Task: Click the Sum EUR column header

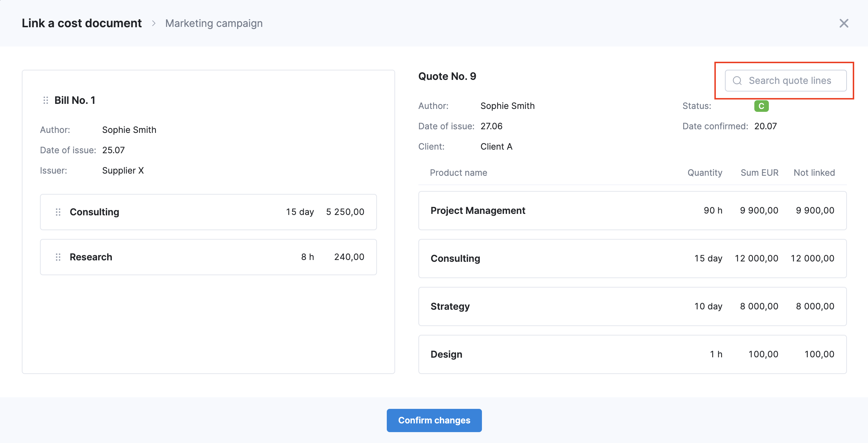Action: [759, 172]
